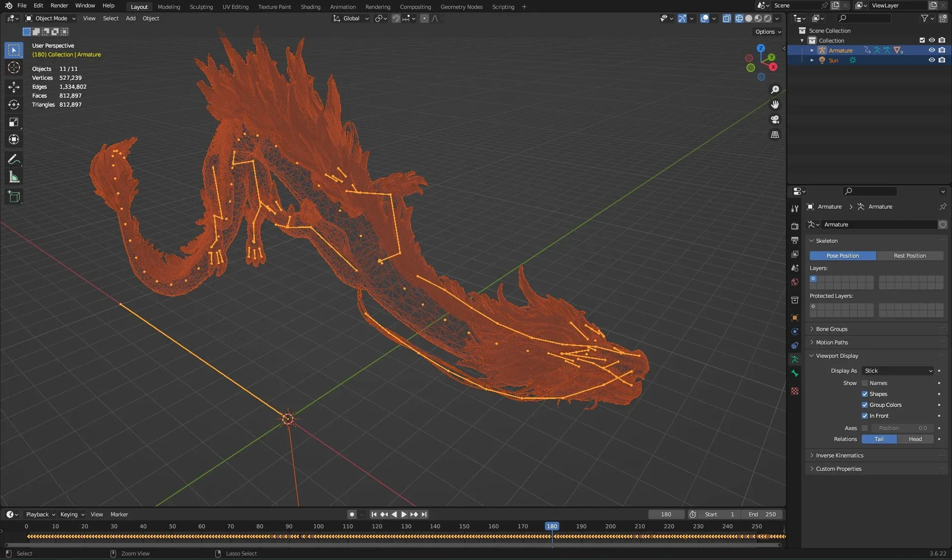Choose the Add Cube tool
Screen dimensions: 952x560
click(13, 196)
